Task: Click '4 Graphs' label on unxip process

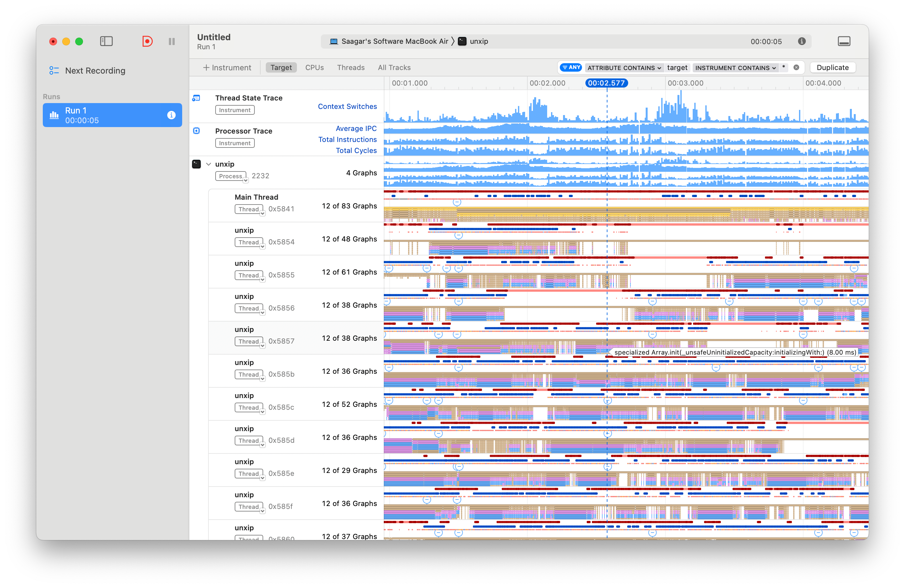Action: pyautogui.click(x=361, y=173)
